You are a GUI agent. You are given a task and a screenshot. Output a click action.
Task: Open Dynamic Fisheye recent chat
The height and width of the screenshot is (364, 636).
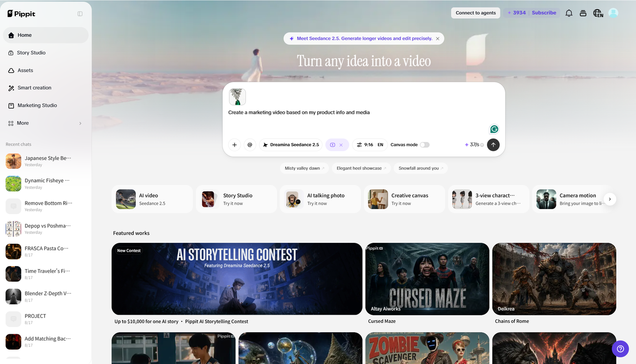[46, 184]
